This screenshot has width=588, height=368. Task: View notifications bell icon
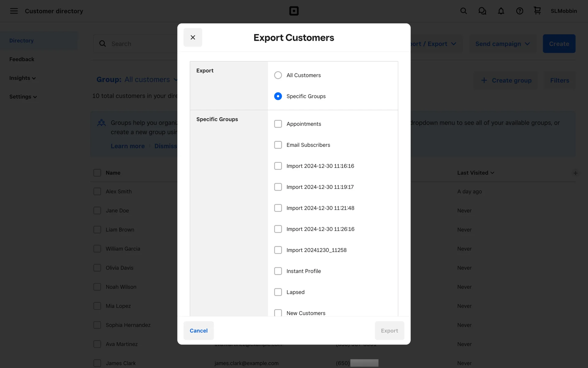point(501,11)
